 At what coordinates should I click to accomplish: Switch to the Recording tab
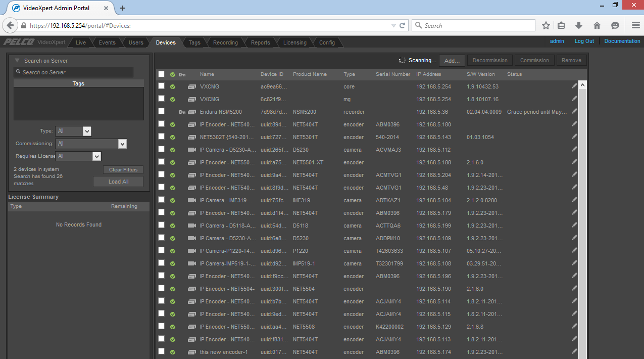225,42
